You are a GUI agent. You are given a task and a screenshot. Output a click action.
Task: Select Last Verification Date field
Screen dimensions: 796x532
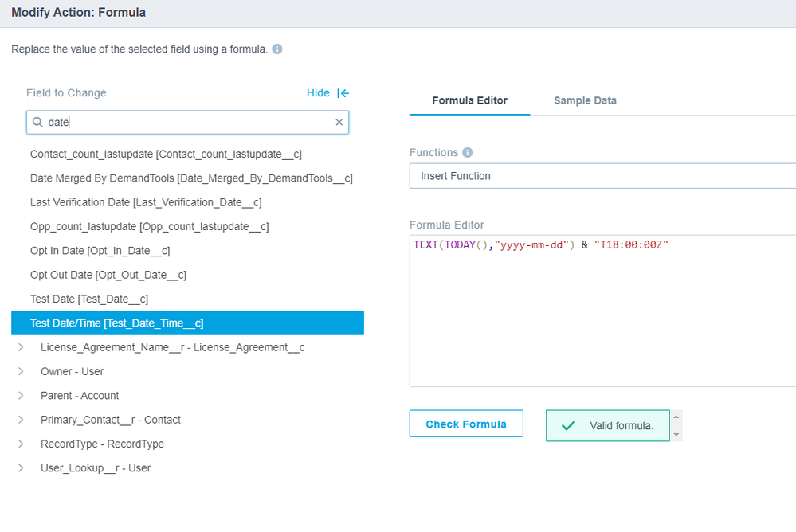[146, 202]
